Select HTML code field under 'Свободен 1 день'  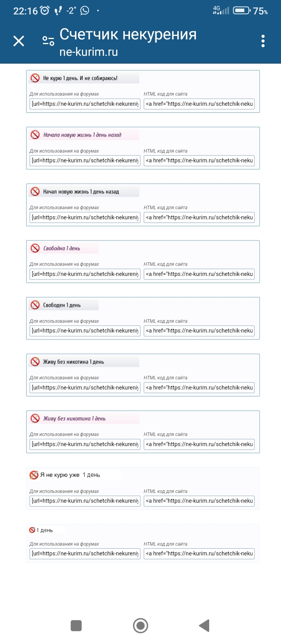pyautogui.click(x=199, y=331)
